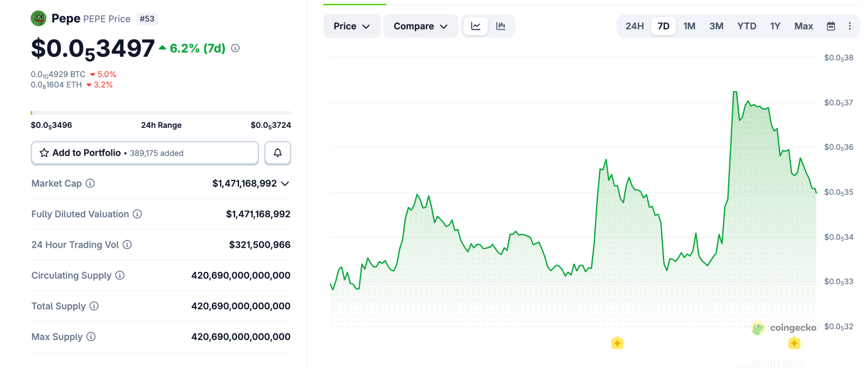Click info icon beside Fully Diluted Valuation

pyautogui.click(x=137, y=214)
